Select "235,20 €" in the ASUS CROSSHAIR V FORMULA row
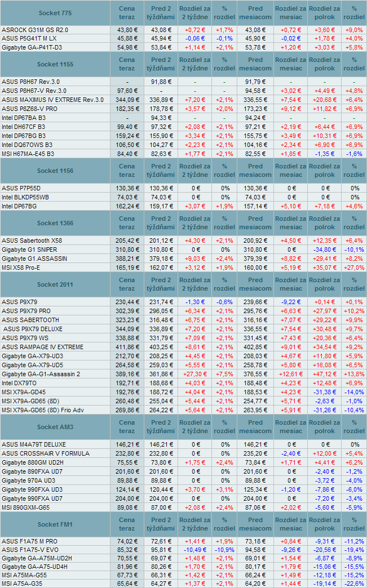The width and height of the screenshot is (367, 588). pos(255,453)
